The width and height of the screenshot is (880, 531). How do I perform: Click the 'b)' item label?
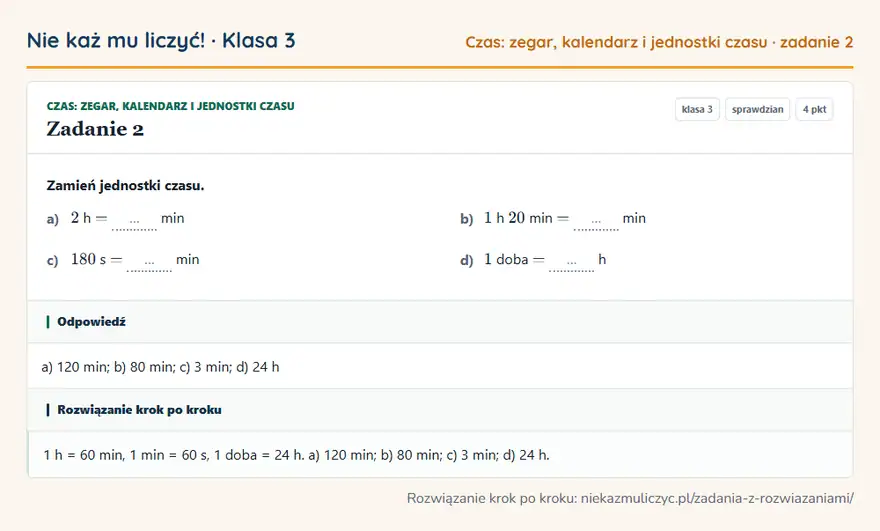466,219
